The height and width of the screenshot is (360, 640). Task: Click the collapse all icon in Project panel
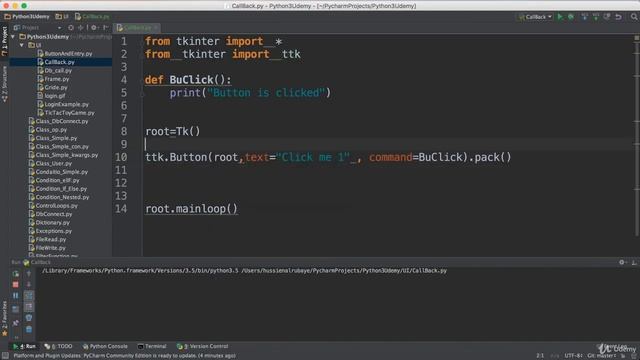tap(80, 28)
